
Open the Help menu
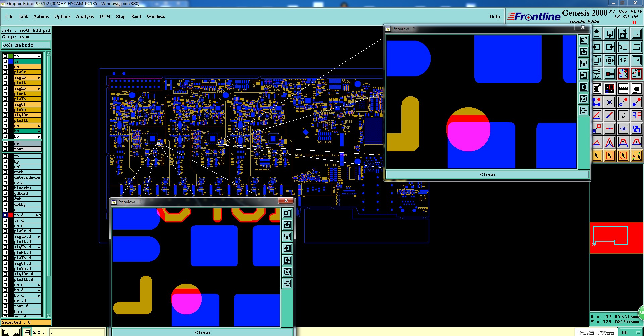point(495,16)
